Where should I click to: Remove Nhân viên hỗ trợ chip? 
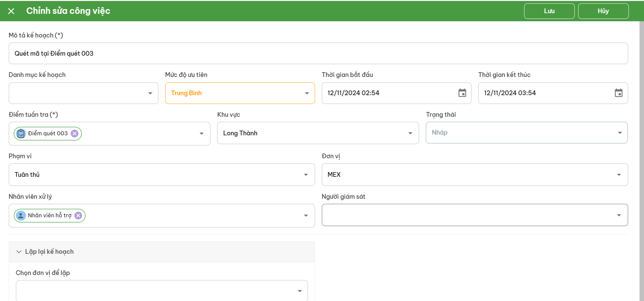pyautogui.click(x=78, y=216)
